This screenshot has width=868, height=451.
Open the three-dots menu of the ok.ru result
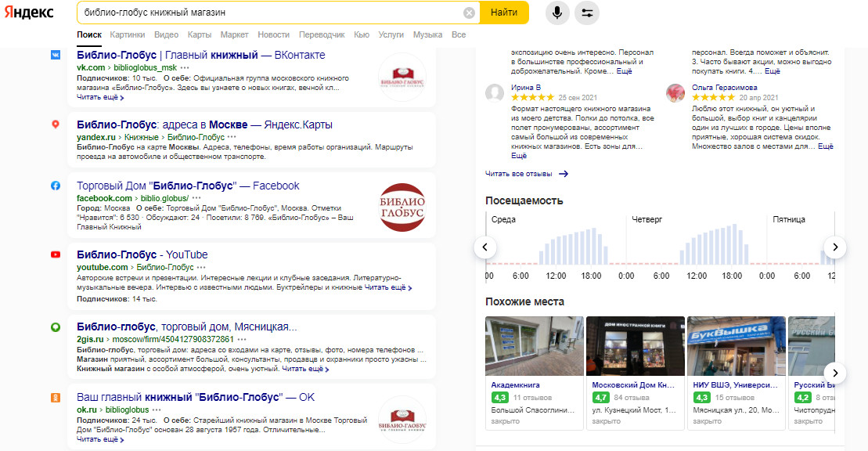coord(157,410)
